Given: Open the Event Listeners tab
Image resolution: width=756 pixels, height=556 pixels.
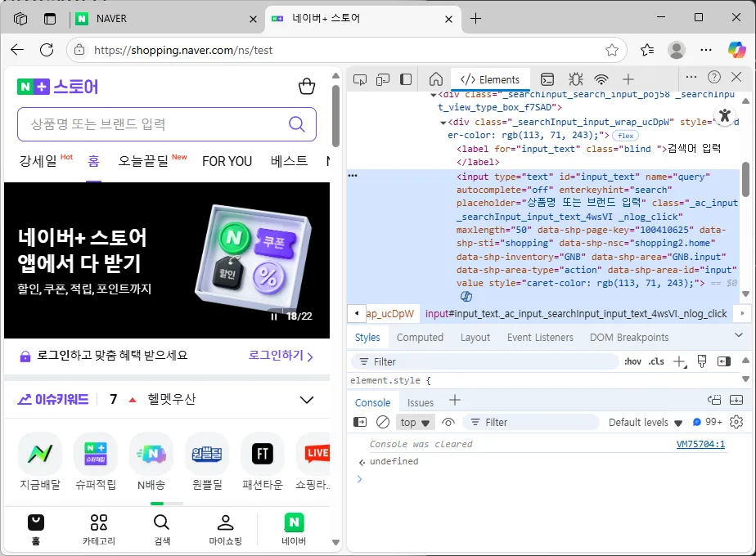Looking at the screenshot, I should (540, 337).
